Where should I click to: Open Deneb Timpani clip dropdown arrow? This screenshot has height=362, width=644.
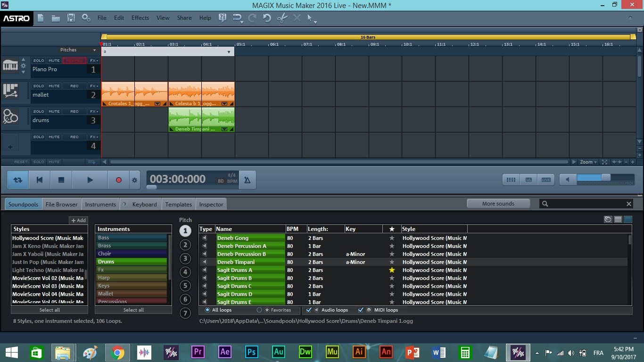[224, 129]
